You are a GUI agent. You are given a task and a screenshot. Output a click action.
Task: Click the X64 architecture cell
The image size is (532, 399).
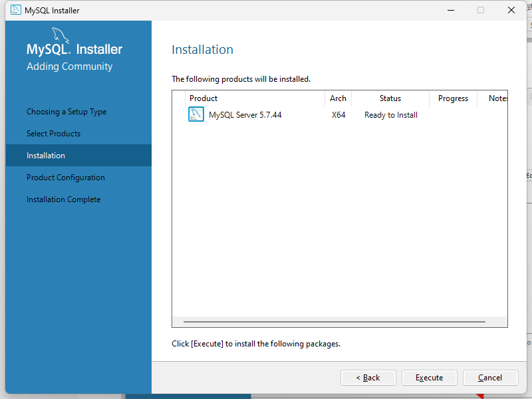click(338, 115)
